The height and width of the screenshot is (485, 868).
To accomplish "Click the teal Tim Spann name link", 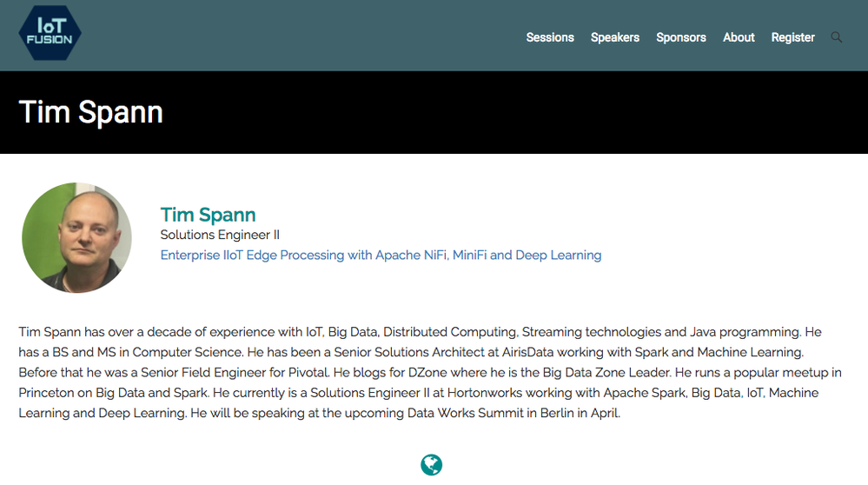I will [x=208, y=215].
